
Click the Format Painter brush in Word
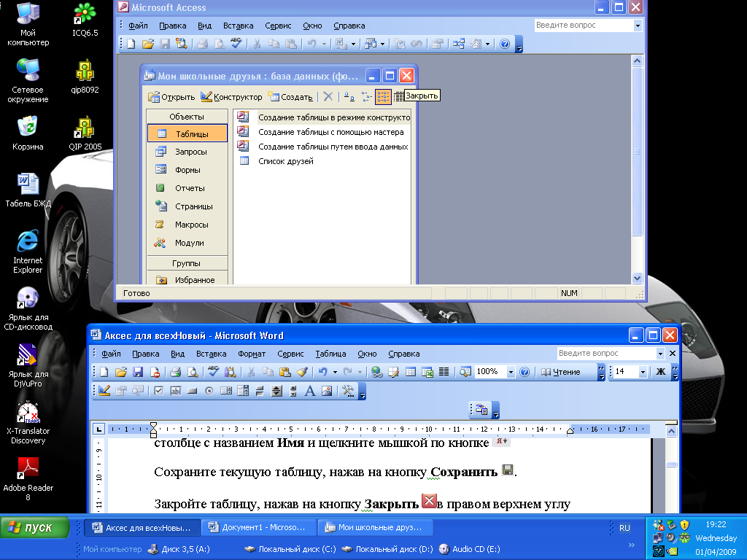pyautogui.click(x=302, y=372)
